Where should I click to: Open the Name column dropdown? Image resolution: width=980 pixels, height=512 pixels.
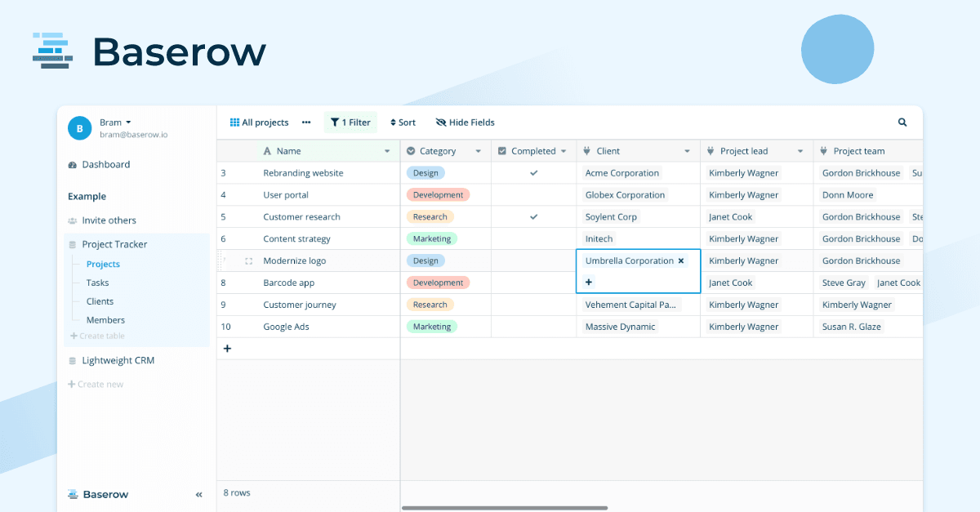tap(387, 150)
